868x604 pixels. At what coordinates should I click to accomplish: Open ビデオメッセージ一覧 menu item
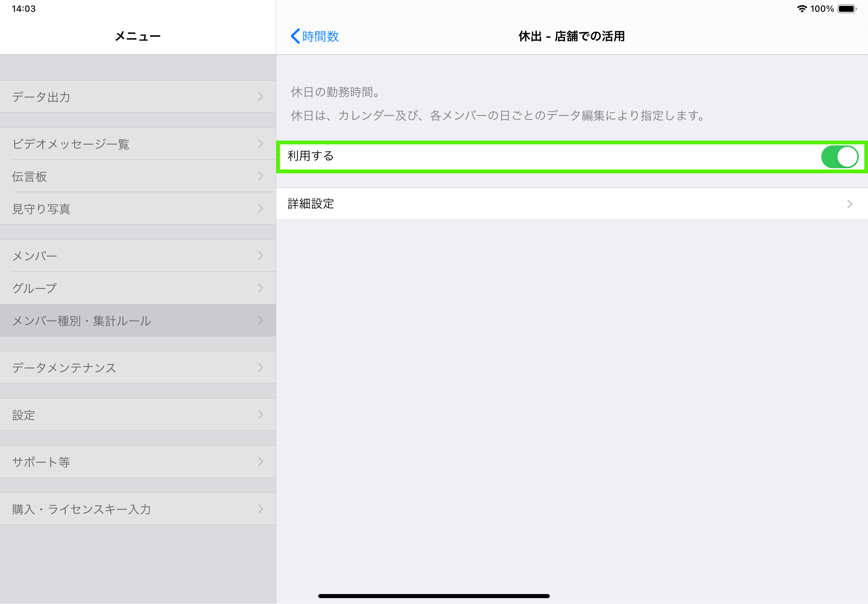138,144
